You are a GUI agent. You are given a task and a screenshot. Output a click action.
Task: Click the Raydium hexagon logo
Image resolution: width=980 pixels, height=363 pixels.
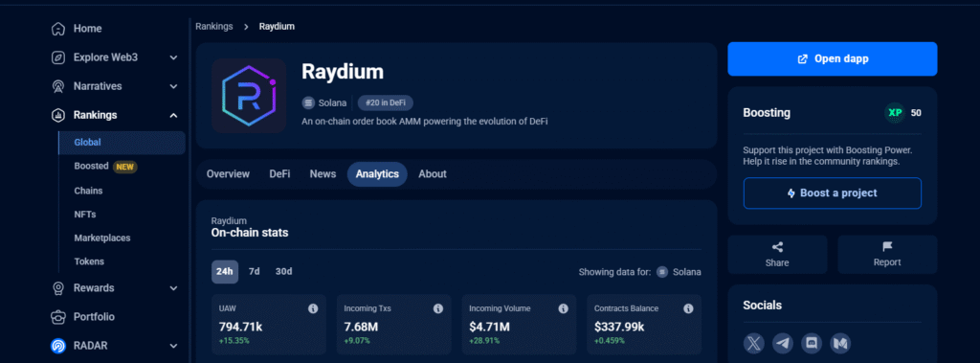tap(249, 96)
